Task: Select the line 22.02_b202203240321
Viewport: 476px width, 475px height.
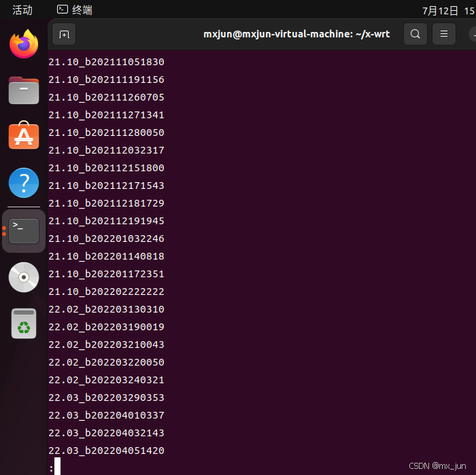Action: tap(106, 380)
